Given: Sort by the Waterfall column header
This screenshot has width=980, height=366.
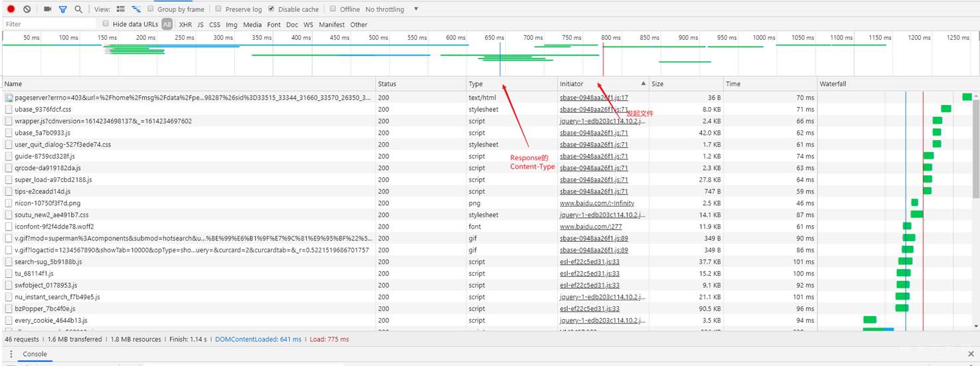Looking at the screenshot, I should pyautogui.click(x=898, y=84).
